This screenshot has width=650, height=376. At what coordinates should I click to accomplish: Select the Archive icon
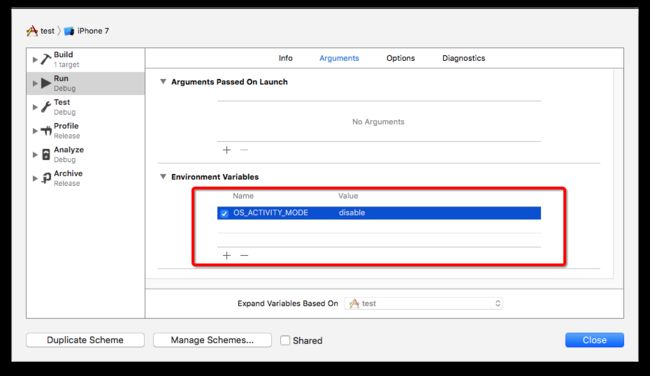point(46,178)
